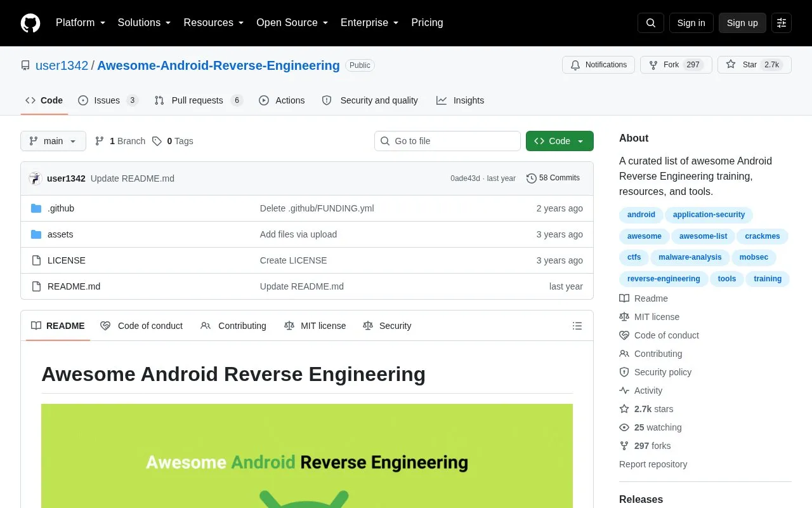
Task: Switch to the Pull requests tab
Action: point(199,100)
